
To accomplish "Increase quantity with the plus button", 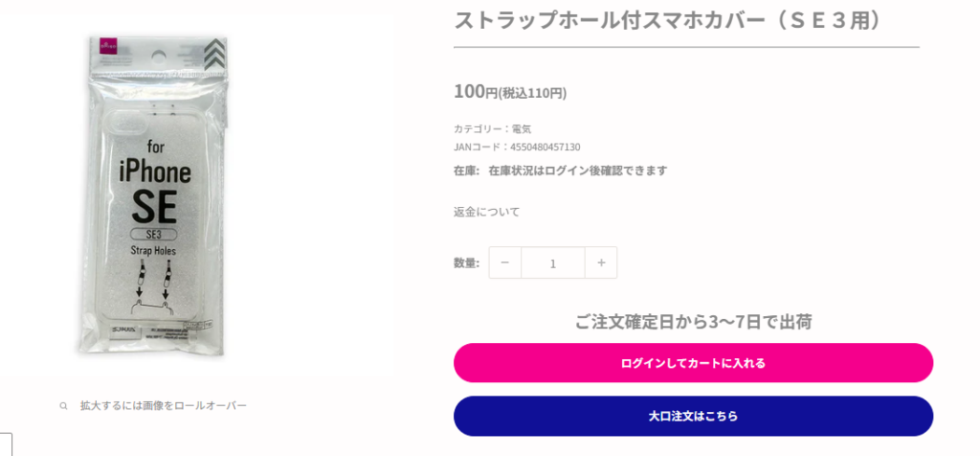I will (x=601, y=262).
